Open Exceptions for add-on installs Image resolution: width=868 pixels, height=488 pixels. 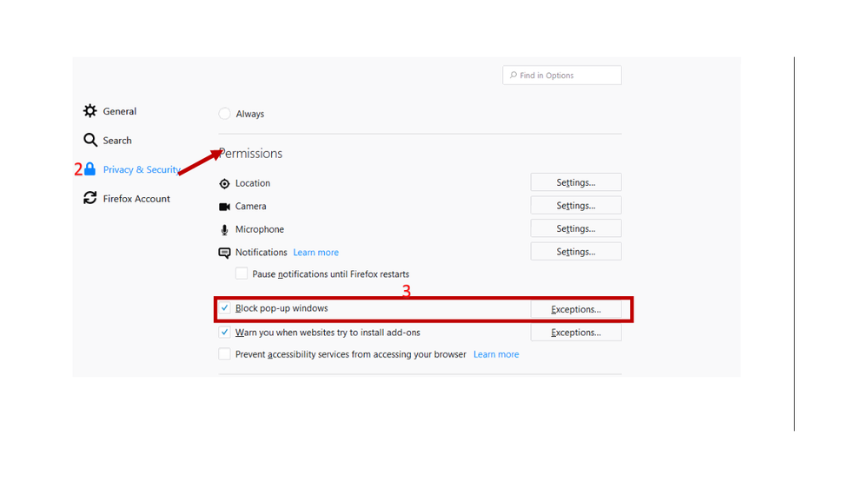point(575,333)
